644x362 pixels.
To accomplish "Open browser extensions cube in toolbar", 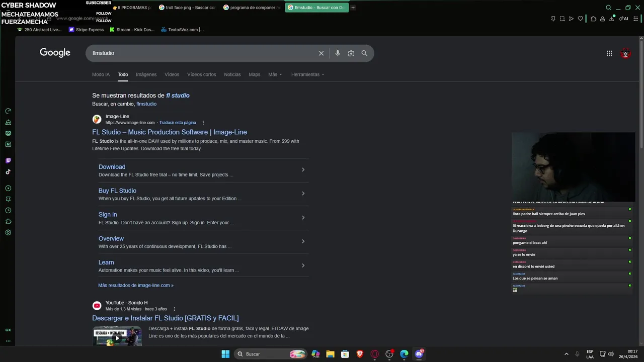I will coord(594,19).
